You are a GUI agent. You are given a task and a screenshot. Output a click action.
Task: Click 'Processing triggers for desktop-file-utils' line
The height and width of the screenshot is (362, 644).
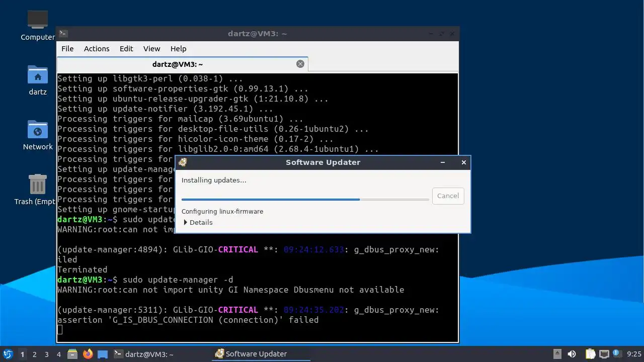pos(213,129)
